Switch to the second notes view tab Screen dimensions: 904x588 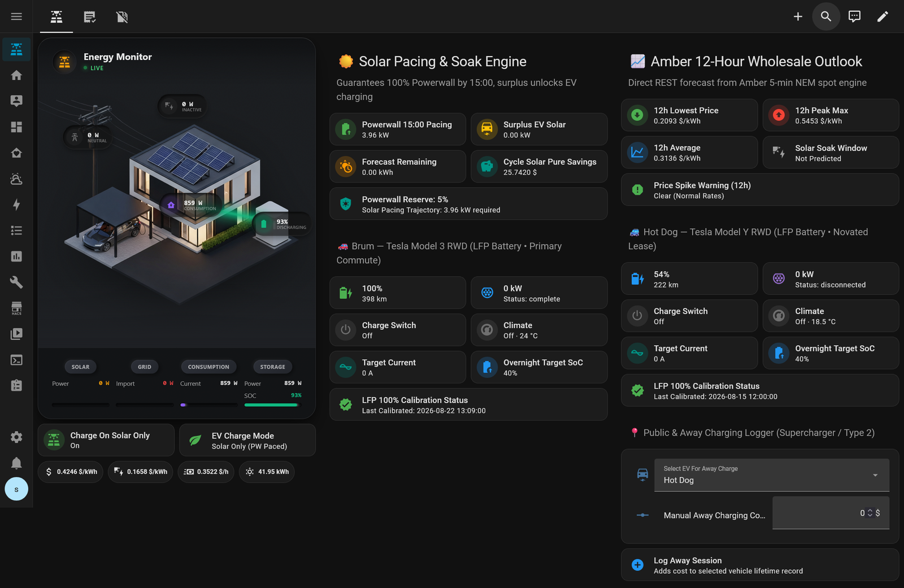coord(89,17)
